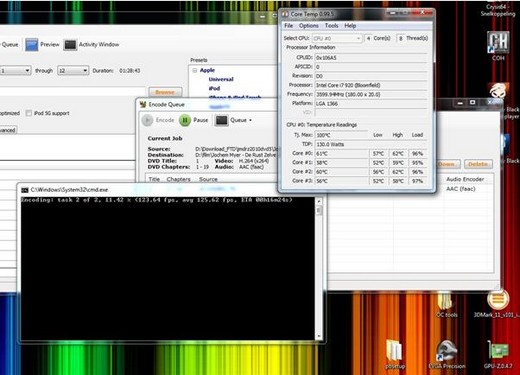The width and height of the screenshot is (520, 375).
Task: Click the Core #3 load value 97%
Action: 417,181
